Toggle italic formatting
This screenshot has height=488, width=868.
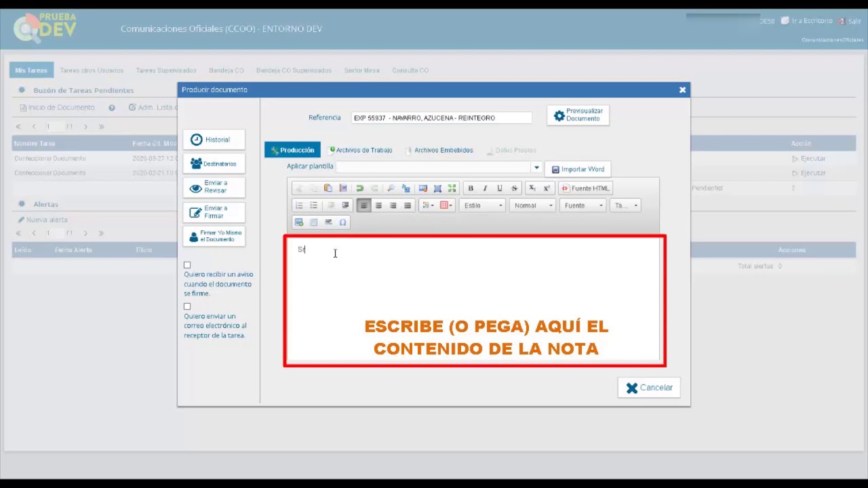[485, 188]
